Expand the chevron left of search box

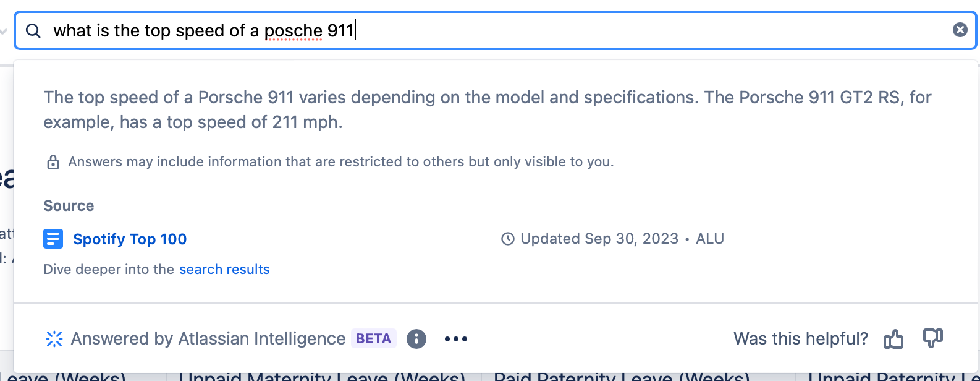coord(3,31)
